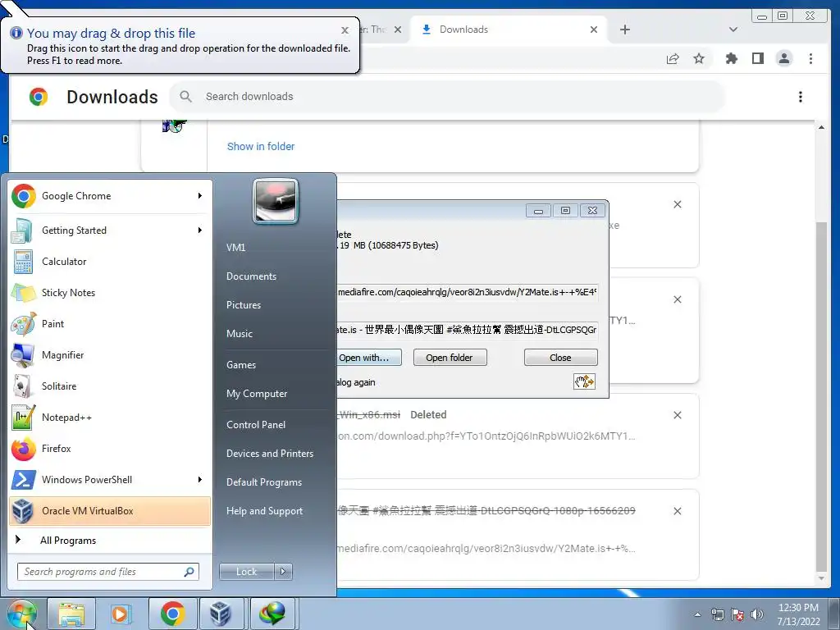Viewport: 840px width, 630px height.
Task: Click the Search programs and files box
Action: (x=107, y=572)
